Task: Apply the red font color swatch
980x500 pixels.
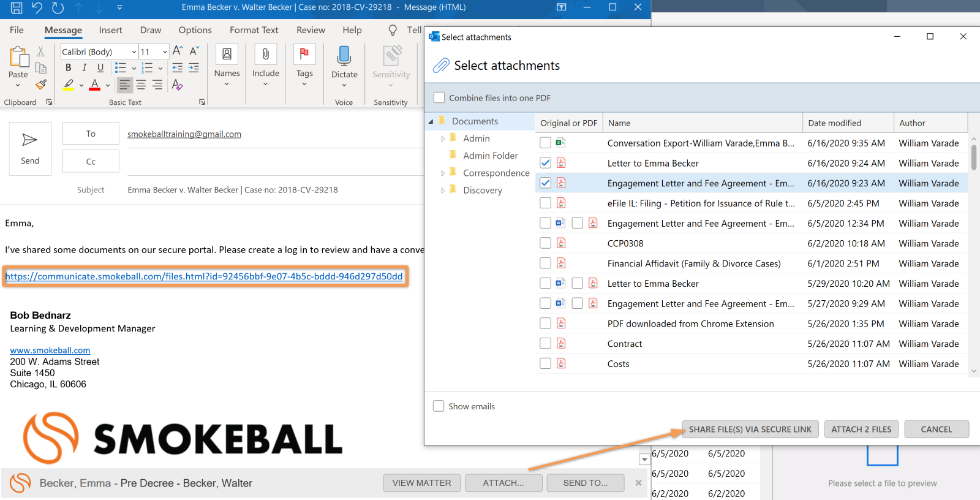Action: point(95,85)
